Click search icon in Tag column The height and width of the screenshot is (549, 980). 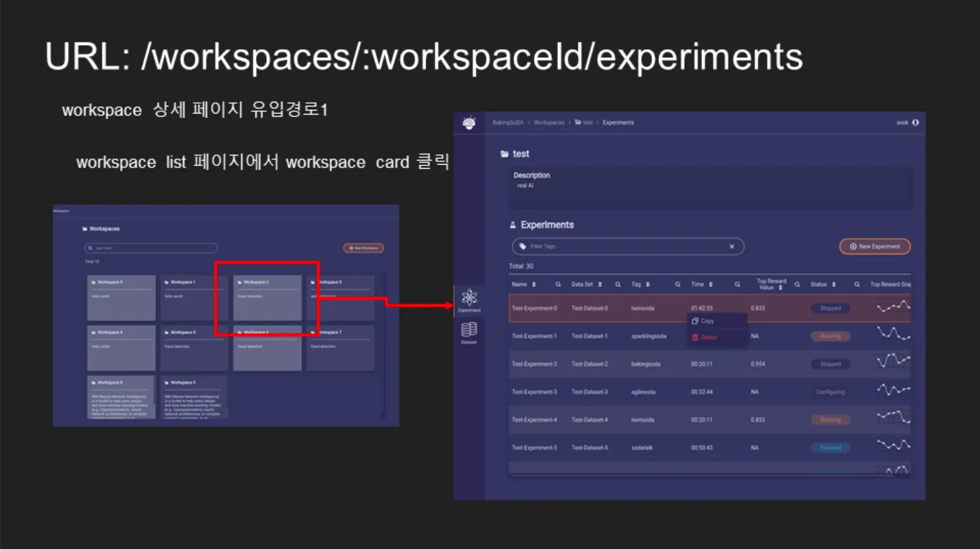click(677, 285)
